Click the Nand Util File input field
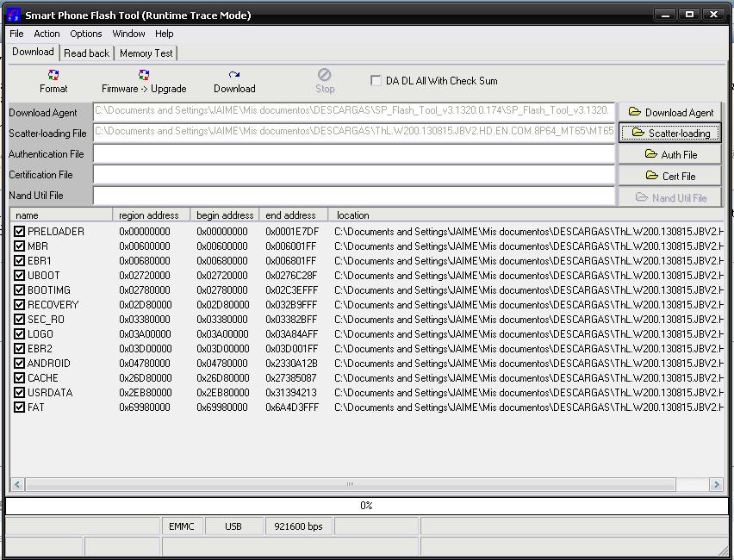This screenshot has width=734, height=560. pyautogui.click(x=354, y=196)
